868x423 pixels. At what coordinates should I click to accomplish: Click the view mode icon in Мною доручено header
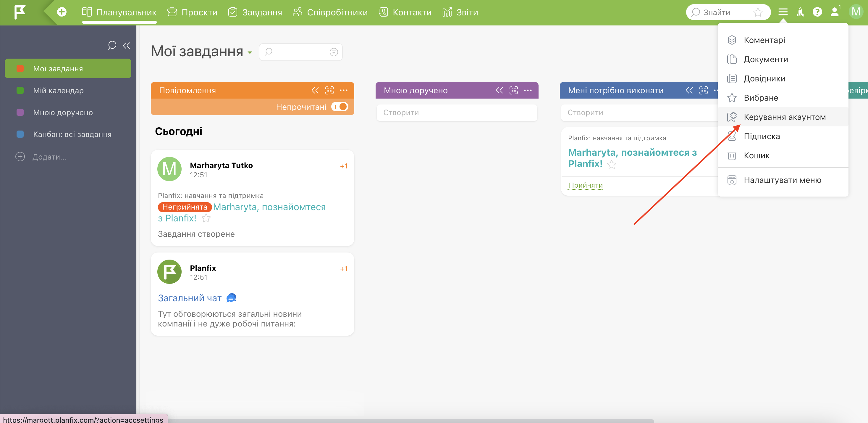(x=513, y=90)
